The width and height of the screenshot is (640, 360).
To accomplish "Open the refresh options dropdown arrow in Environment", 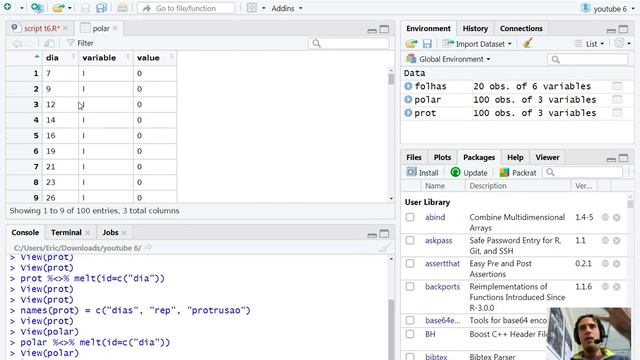I will (629, 44).
